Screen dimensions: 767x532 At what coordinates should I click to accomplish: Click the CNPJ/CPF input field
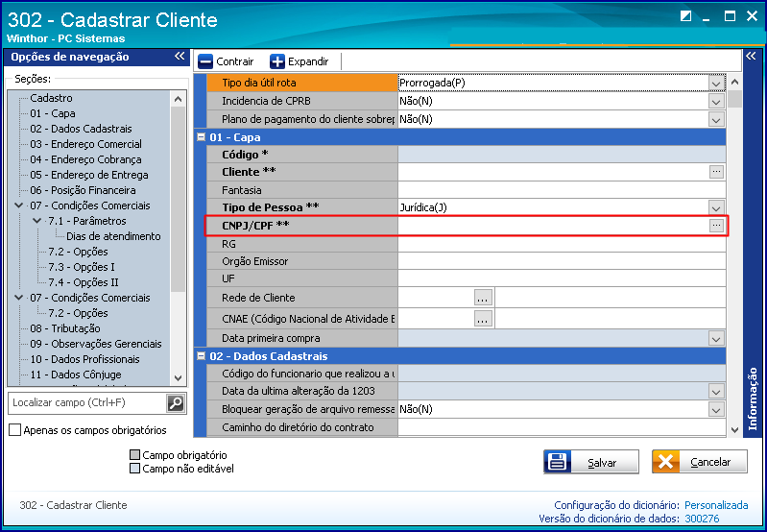pos(553,225)
